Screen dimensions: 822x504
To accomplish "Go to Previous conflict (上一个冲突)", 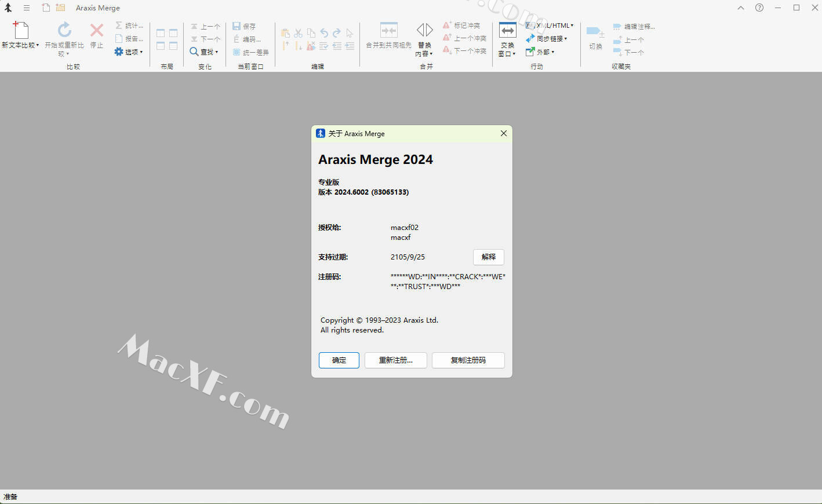I will [464, 38].
